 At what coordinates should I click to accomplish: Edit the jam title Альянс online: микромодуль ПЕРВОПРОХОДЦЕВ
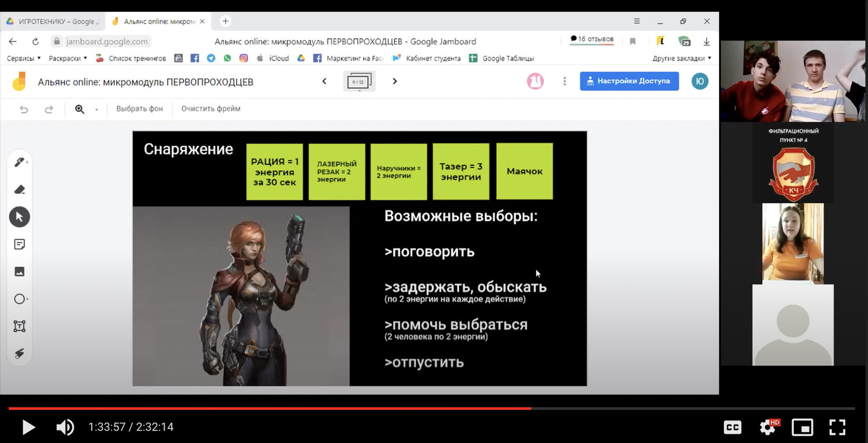(146, 82)
